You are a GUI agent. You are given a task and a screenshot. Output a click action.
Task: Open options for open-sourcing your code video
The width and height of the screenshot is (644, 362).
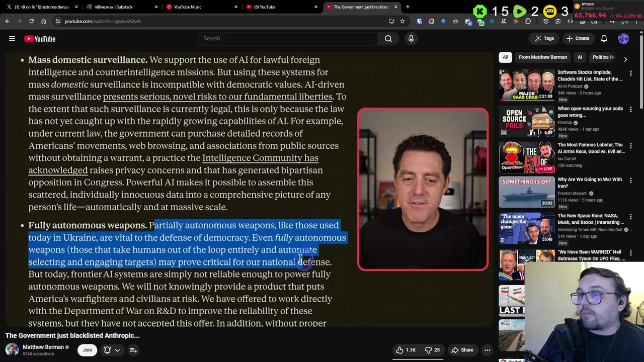630,110
